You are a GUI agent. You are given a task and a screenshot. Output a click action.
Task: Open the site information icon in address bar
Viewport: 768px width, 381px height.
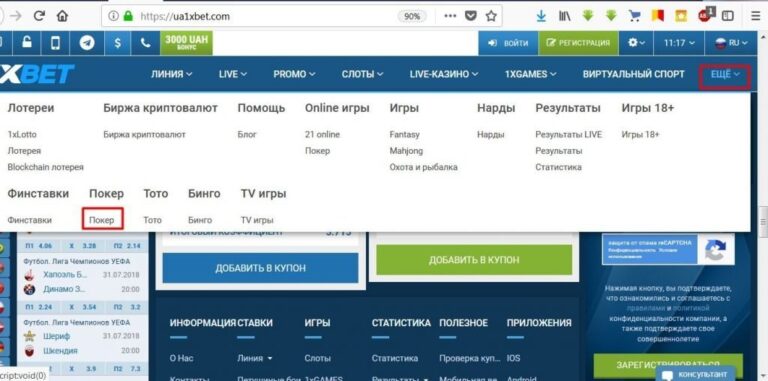113,16
